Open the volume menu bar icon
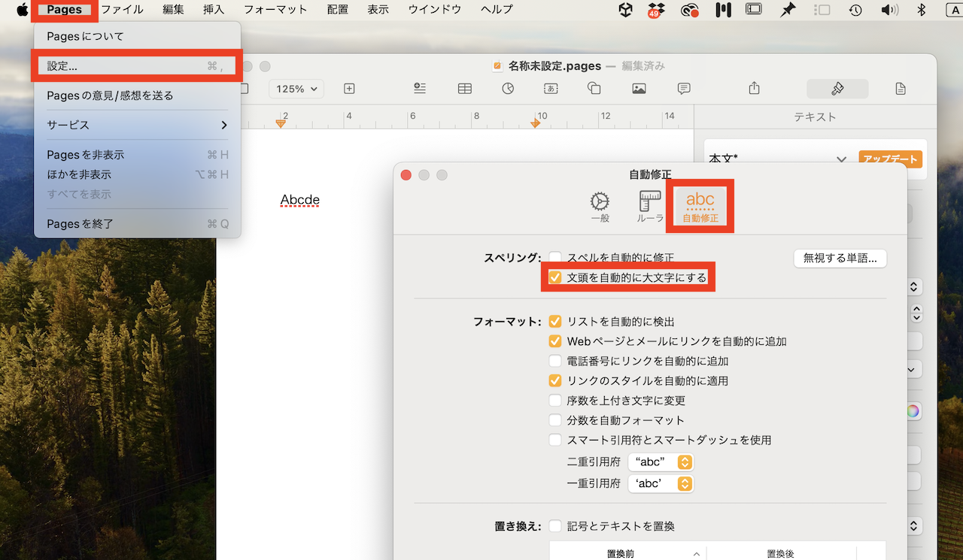This screenshot has width=963, height=560. click(889, 10)
